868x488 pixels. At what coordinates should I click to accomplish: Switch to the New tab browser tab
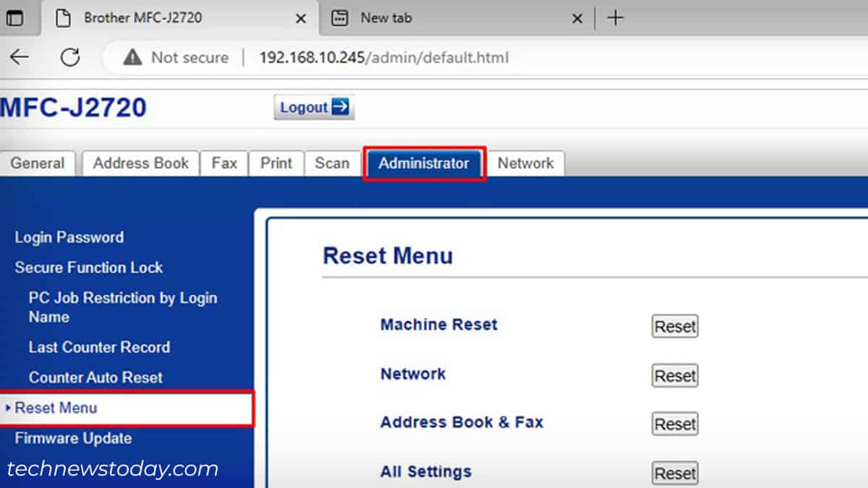pos(457,19)
